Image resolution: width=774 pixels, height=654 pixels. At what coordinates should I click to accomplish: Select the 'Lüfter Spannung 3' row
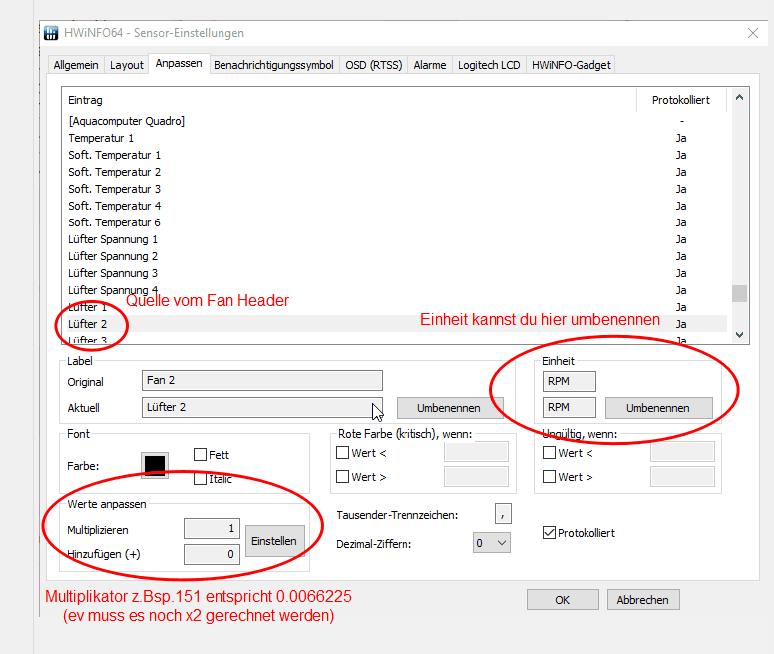[397, 273]
